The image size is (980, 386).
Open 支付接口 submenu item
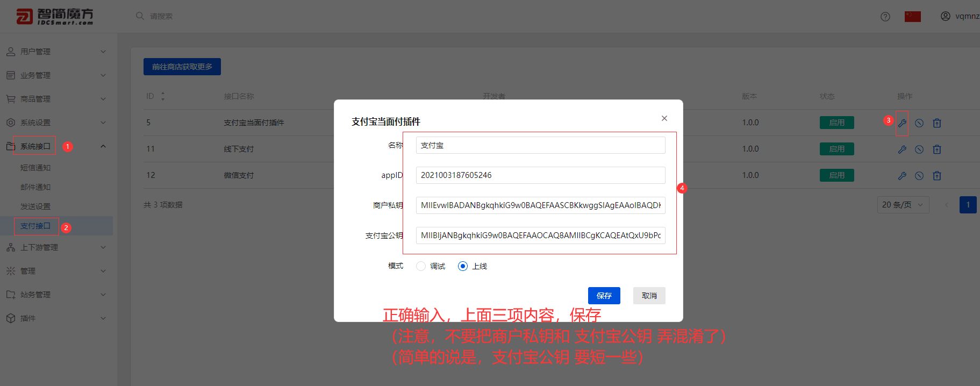(x=35, y=226)
